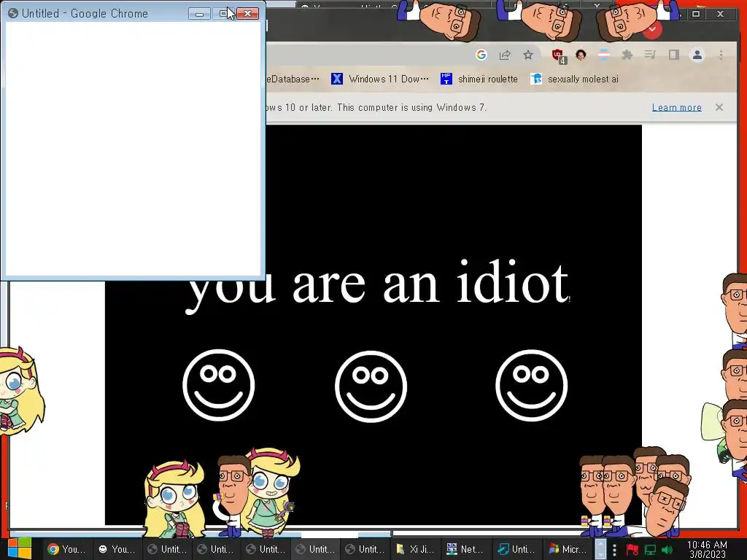Open the volume speaker tray icon
747x560 pixels.
click(667, 550)
